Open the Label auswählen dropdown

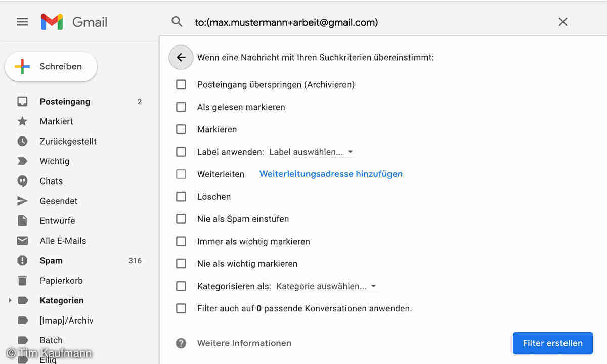311,152
